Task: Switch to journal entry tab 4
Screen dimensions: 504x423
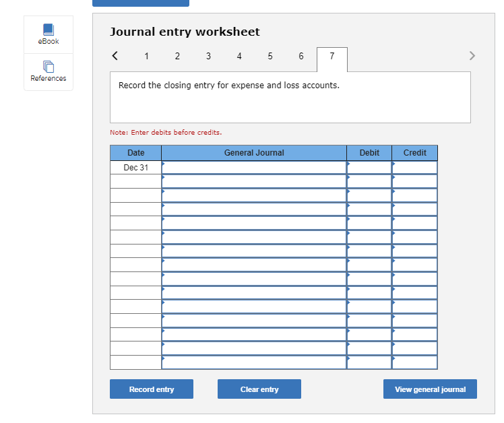Action: point(239,57)
